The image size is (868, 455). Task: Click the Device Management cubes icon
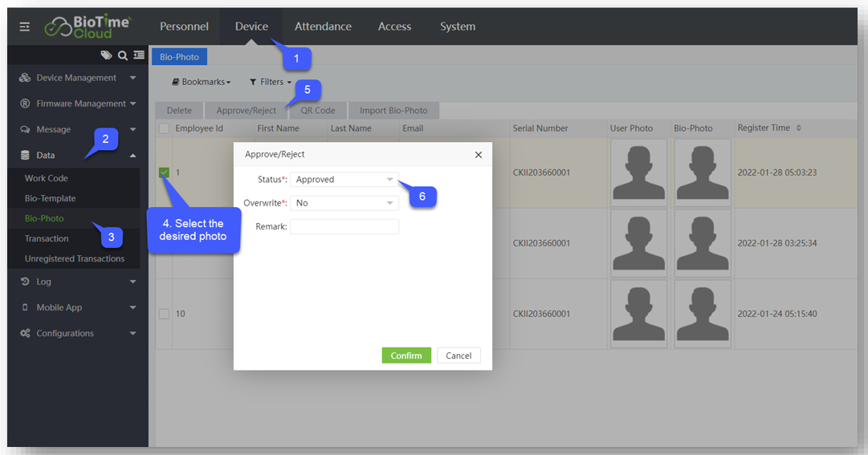click(x=25, y=78)
